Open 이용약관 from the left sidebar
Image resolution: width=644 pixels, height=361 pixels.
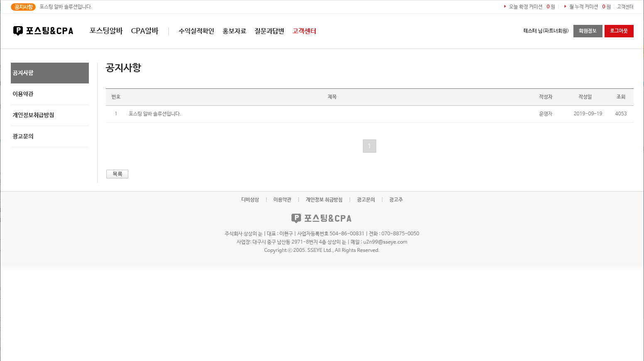[x=23, y=94]
